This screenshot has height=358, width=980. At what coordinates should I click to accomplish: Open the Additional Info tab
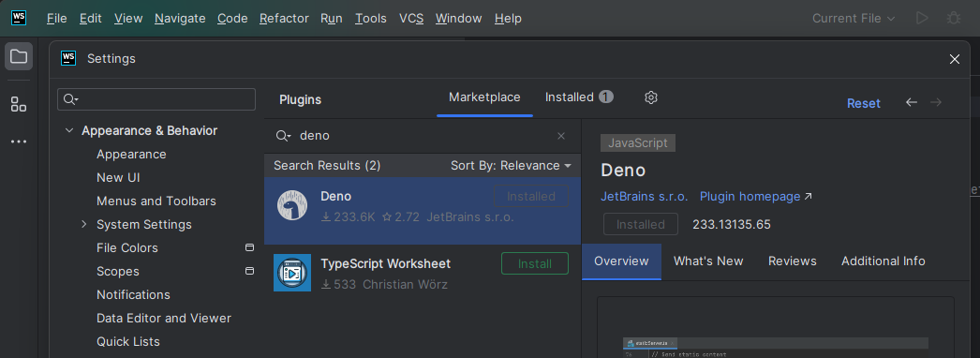pyautogui.click(x=883, y=261)
